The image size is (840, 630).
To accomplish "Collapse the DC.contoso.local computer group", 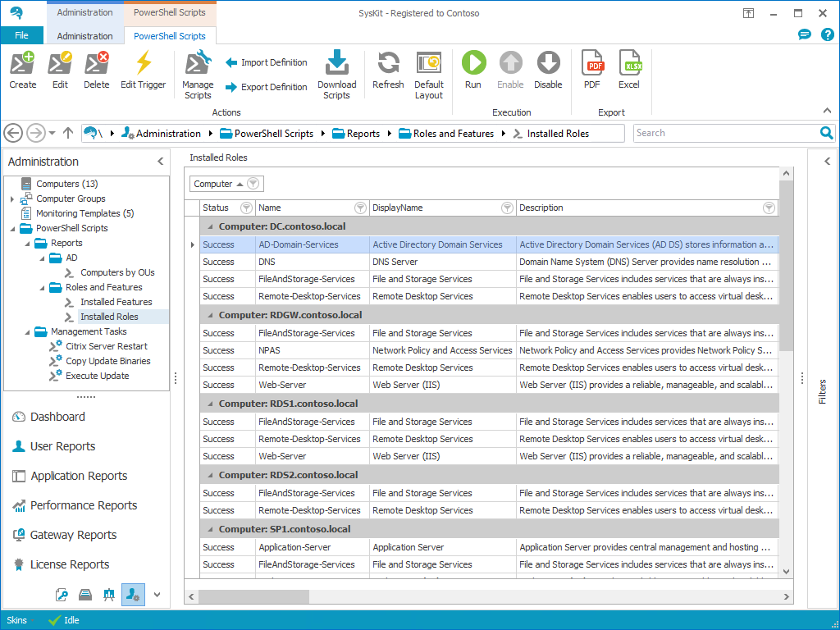I will coord(210,226).
